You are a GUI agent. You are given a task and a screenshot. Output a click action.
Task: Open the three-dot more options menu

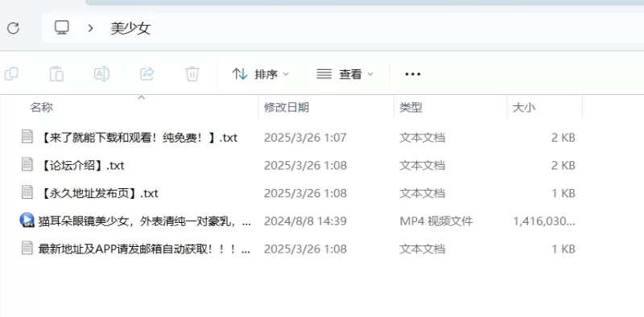(412, 74)
